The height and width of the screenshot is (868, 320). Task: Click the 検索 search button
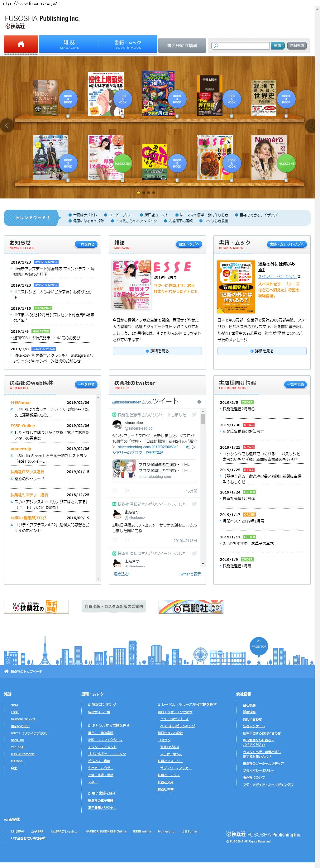(278, 45)
